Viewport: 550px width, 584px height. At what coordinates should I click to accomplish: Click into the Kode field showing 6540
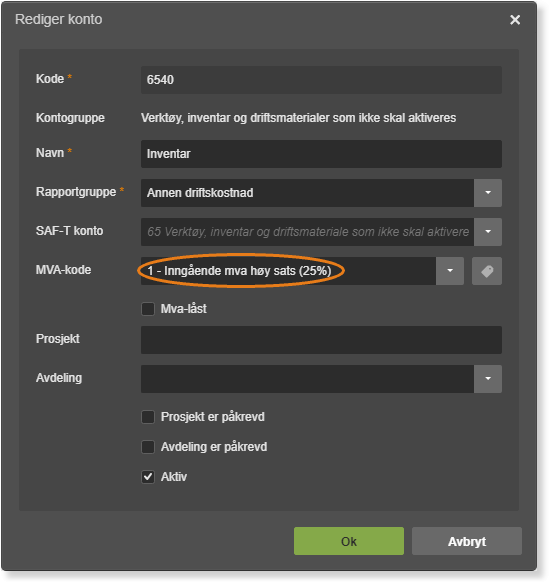point(321,80)
